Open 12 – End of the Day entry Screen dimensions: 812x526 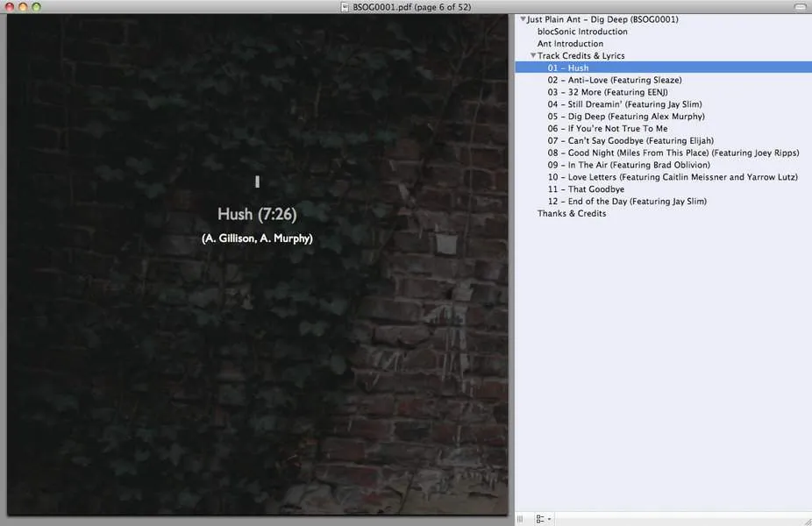627,202
